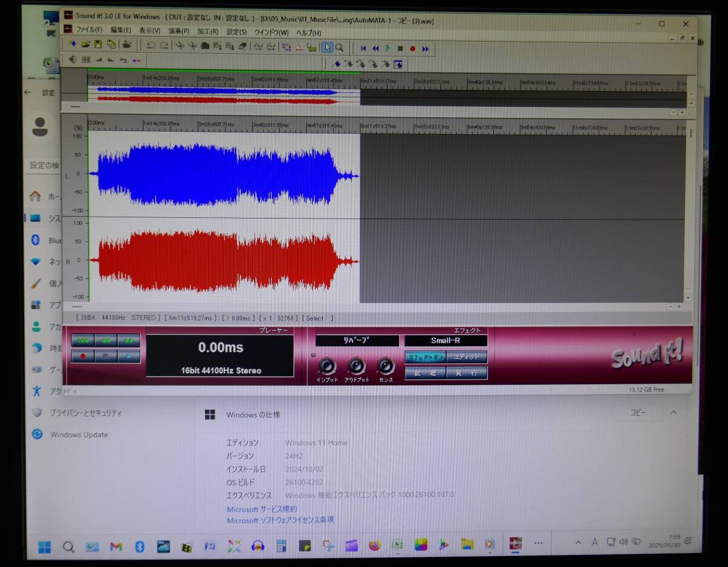Select the arrow pointer tool
Viewport: 728px width, 567px height.
327,47
